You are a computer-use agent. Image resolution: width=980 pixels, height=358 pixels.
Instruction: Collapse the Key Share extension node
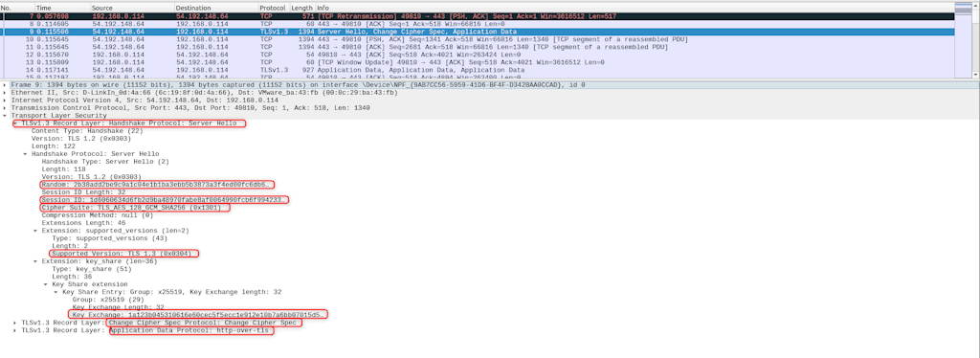[x=45, y=284]
